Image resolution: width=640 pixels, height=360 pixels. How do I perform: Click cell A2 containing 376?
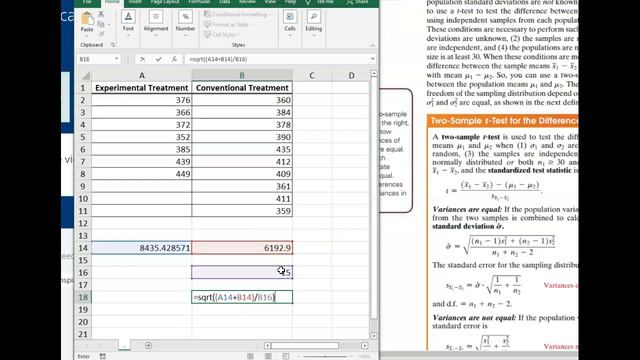point(142,100)
